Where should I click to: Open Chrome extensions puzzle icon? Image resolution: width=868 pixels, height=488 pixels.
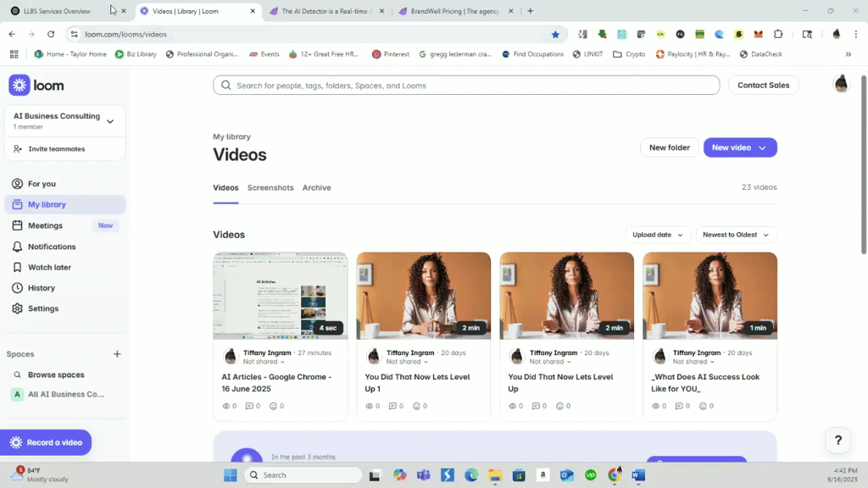click(x=778, y=34)
